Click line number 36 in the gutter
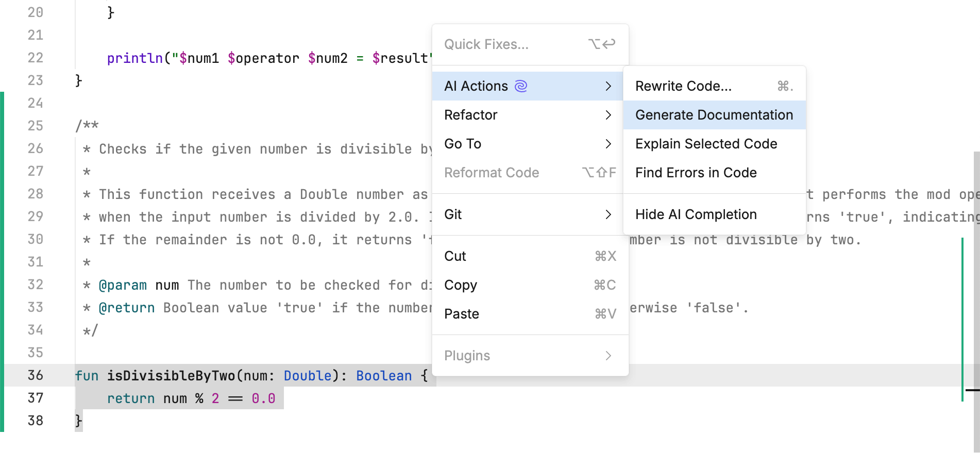Screen dimensions: 980x467 (36, 375)
